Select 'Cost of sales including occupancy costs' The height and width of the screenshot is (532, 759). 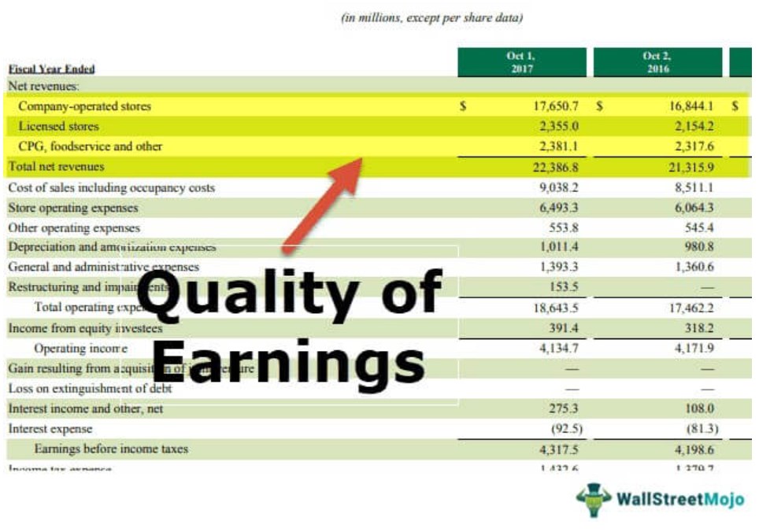pyautogui.click(x=111, y=187)
